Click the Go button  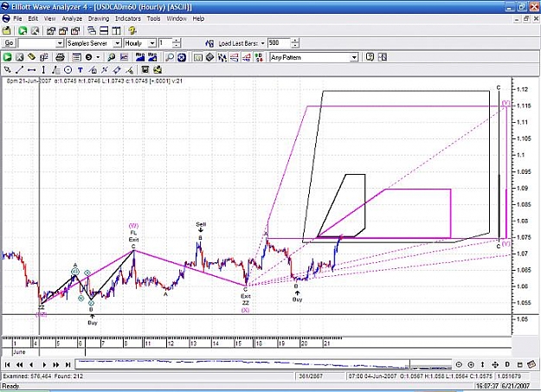(9, 43)
